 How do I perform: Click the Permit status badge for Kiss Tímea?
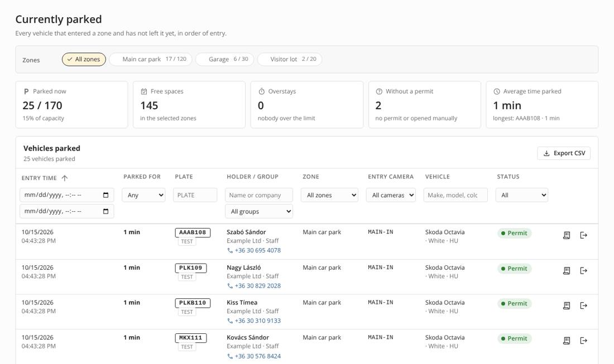point(514,303)
